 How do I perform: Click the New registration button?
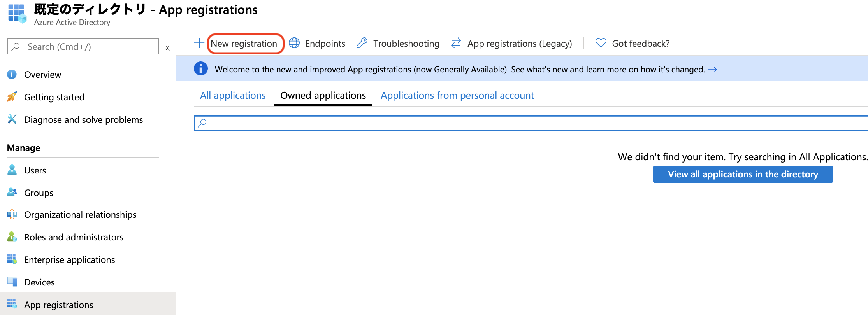244,44
